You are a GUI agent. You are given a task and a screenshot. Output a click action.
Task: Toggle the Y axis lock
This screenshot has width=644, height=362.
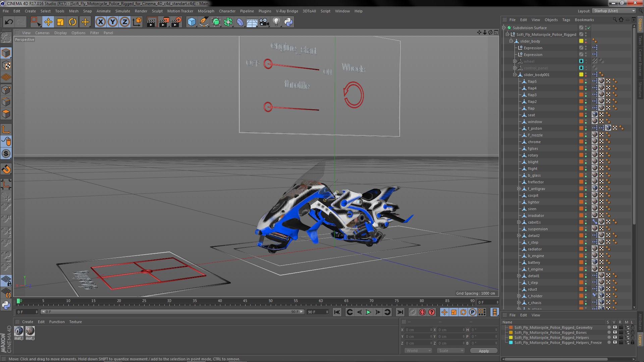point(113,22)
